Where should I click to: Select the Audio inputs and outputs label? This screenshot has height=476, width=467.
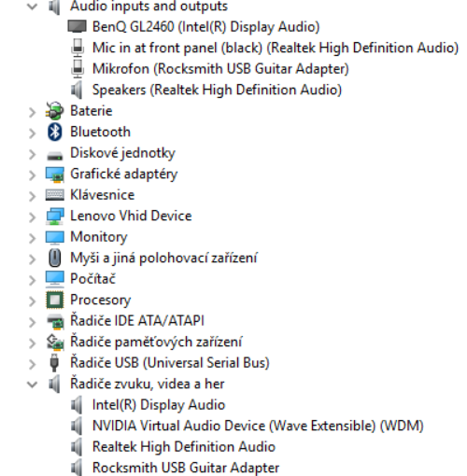[x=149, y=7]
